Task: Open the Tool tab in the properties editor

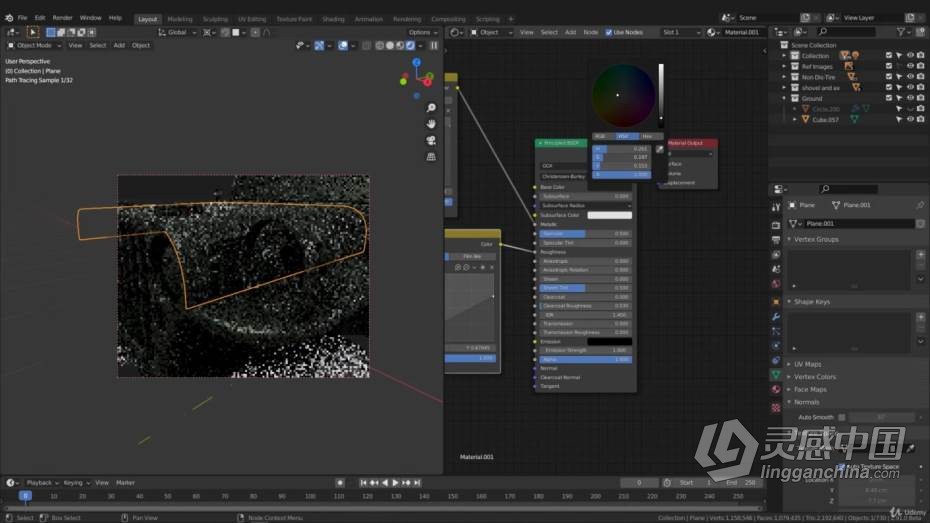Action: coord(776,207)
